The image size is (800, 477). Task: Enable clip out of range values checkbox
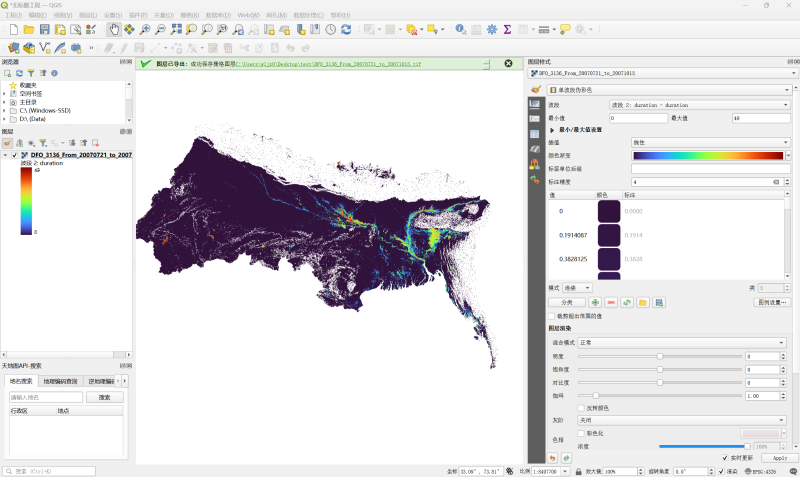point(552,316)
